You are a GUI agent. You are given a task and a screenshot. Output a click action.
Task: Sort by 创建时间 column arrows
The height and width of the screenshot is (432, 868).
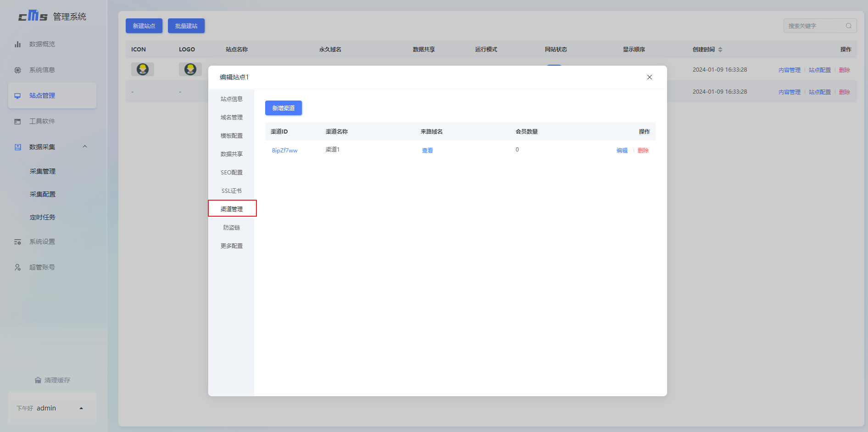[x=720, y=50]
